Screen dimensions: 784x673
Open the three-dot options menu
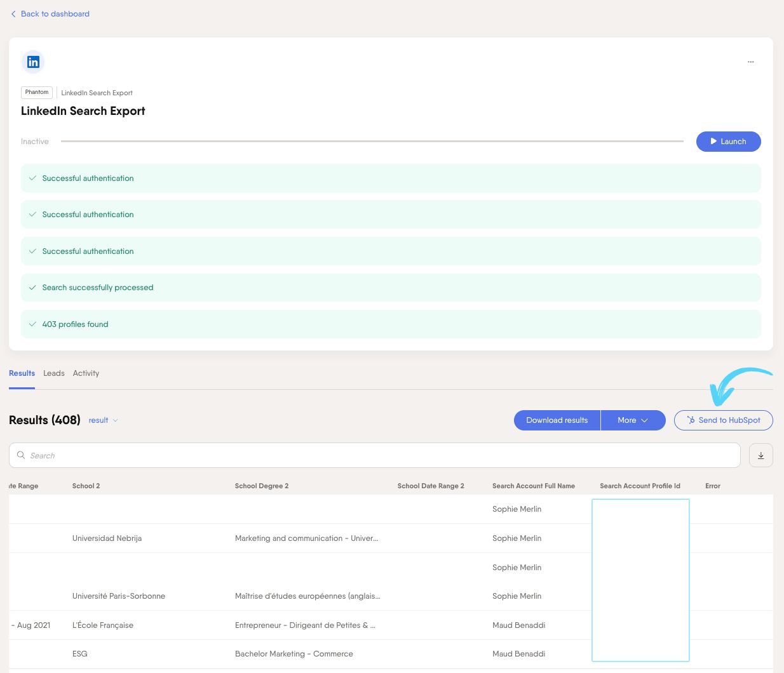click(x=750, y=62)
